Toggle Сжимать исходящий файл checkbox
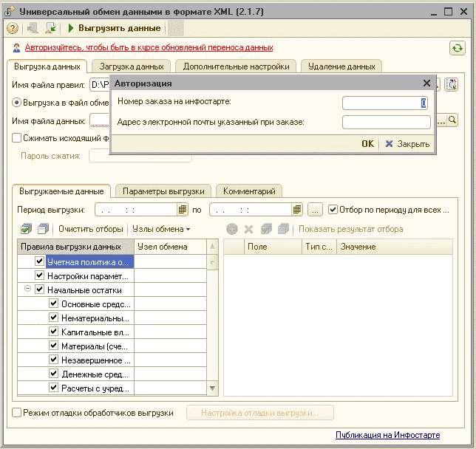 [16, 138]
